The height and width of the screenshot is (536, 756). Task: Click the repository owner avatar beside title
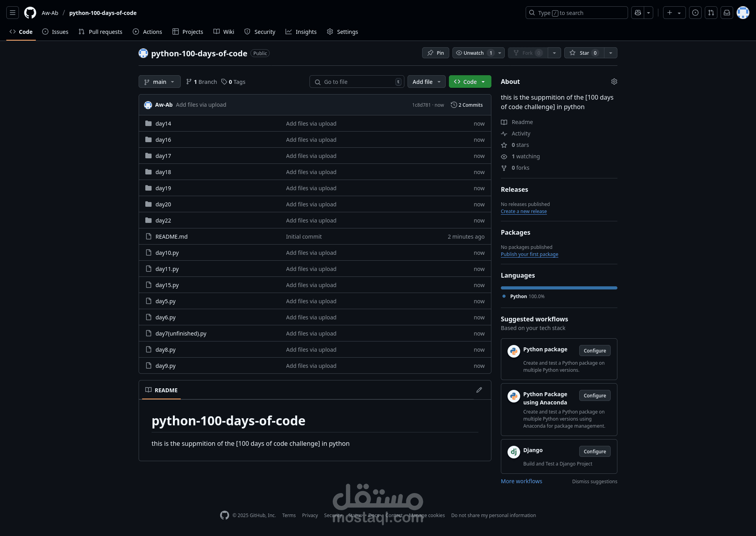[143, 53]
